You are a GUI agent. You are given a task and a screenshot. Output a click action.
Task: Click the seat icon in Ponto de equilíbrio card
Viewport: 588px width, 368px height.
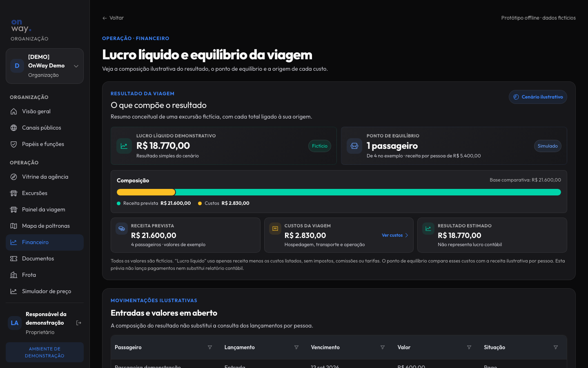point(354,146)
